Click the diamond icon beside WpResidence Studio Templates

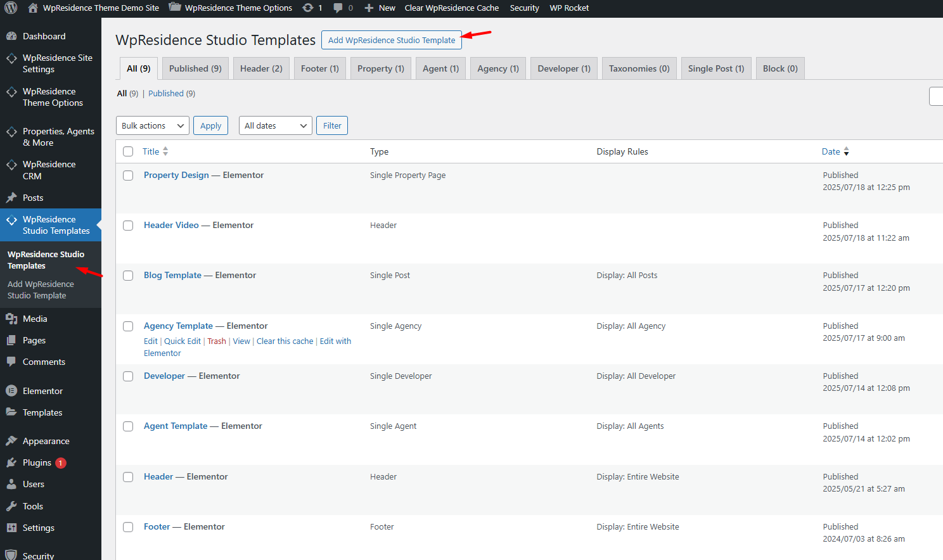coord(11,220)
